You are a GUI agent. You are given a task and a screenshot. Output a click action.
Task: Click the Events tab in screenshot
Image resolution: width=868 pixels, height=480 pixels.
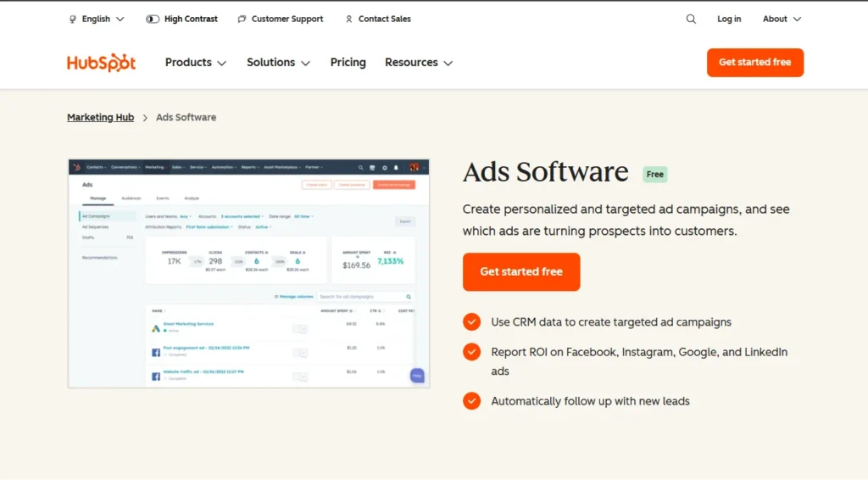pyautogui.click(x=162, y=198)
